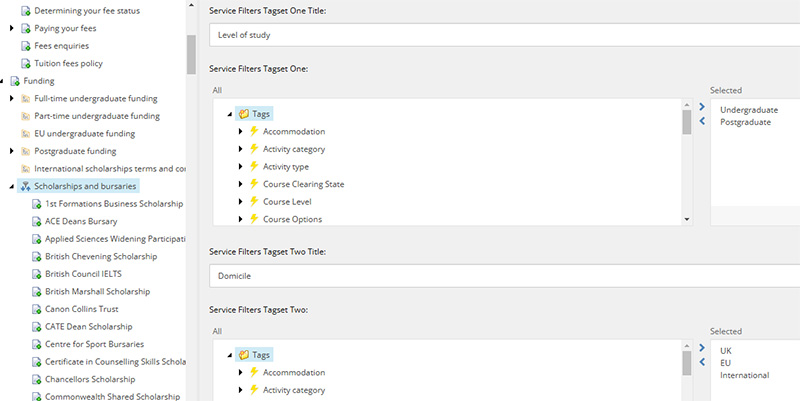Viewport: 800px width, 401px height.
Task: Click the Full-time undergraduate funding folder icon
Action: 26,98
